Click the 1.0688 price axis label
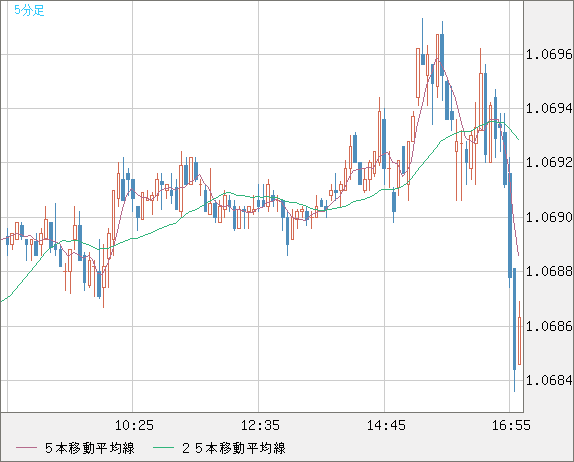 549,272
